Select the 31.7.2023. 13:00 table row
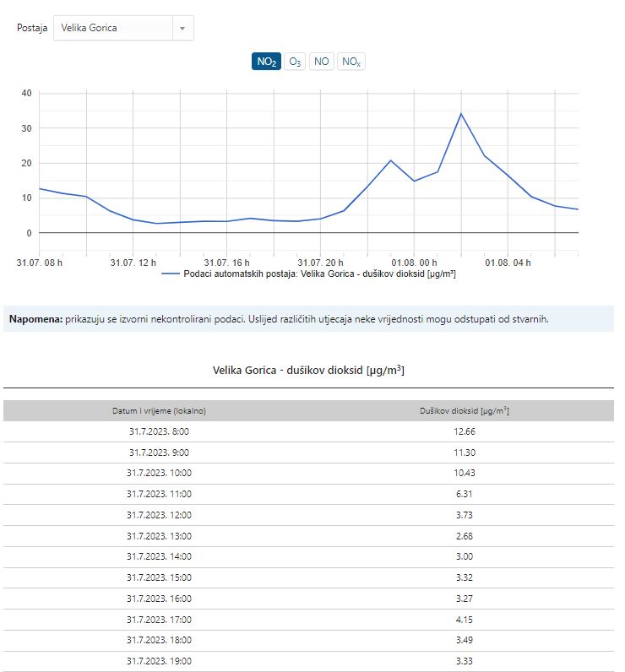This screenshot has height=672, width=625. [x=159, y=536]
